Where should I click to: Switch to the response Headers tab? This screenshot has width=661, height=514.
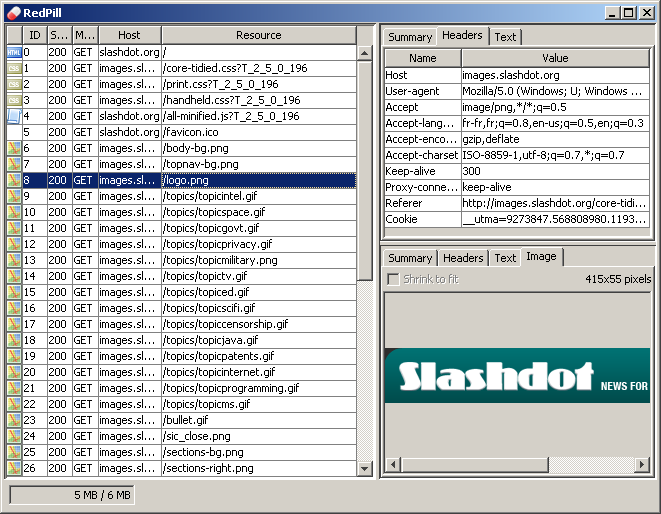click(x=463, y=258)
